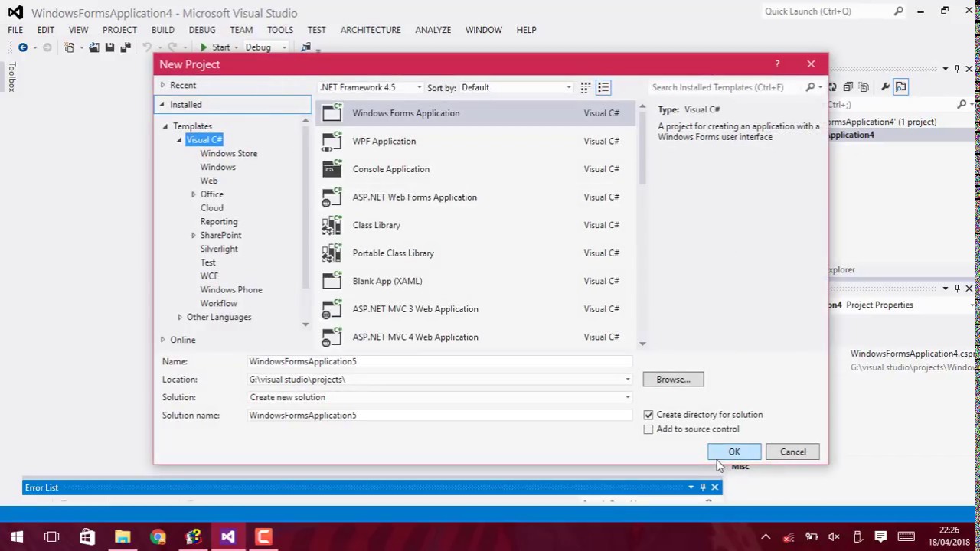Open the ARCHITECTURE menu

(x=371, y=30)
